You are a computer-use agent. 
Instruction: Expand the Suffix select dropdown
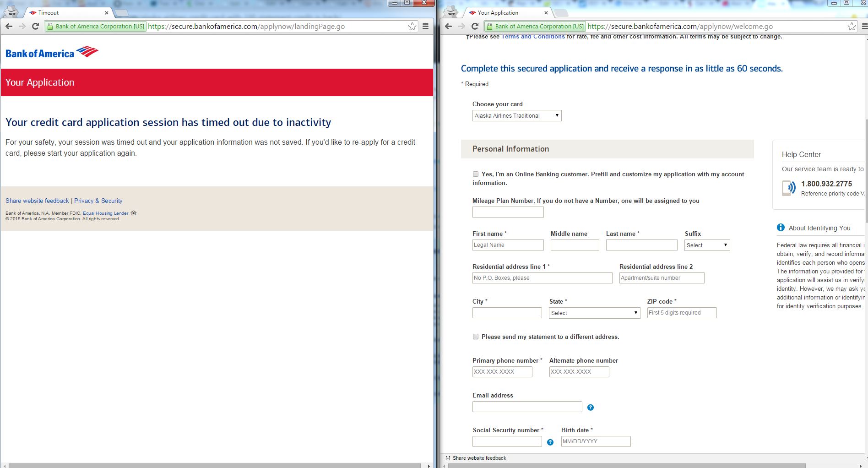(x=707, y=245)
